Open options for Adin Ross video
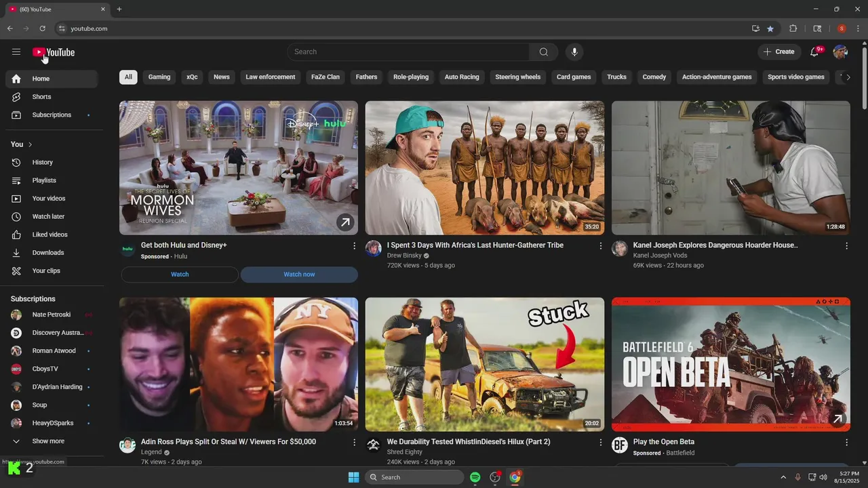 pyautogui.click(x=354, y=443)
